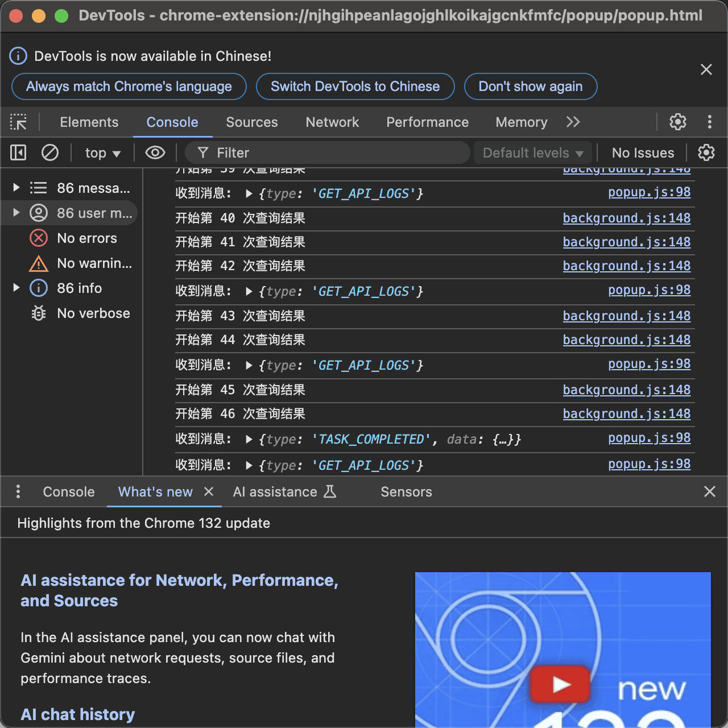Create a live expression with eye icon
This screenshot has width=728, height=728.
[155, 152]
